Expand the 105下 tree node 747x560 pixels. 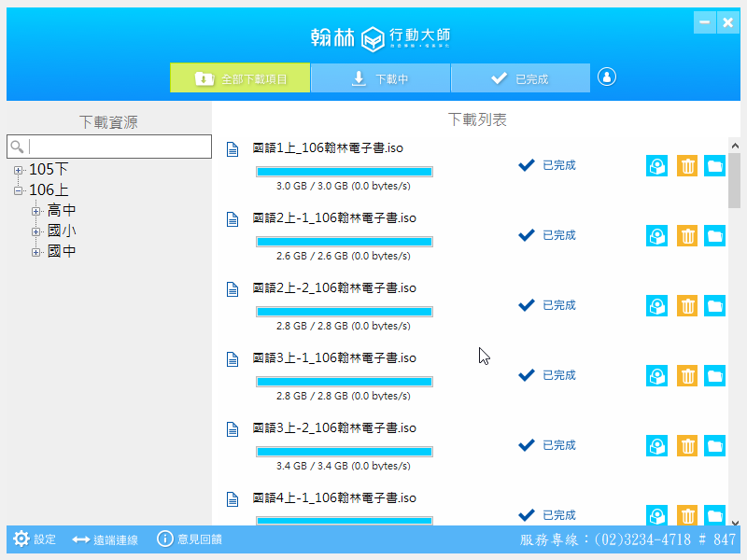(18, 170)
